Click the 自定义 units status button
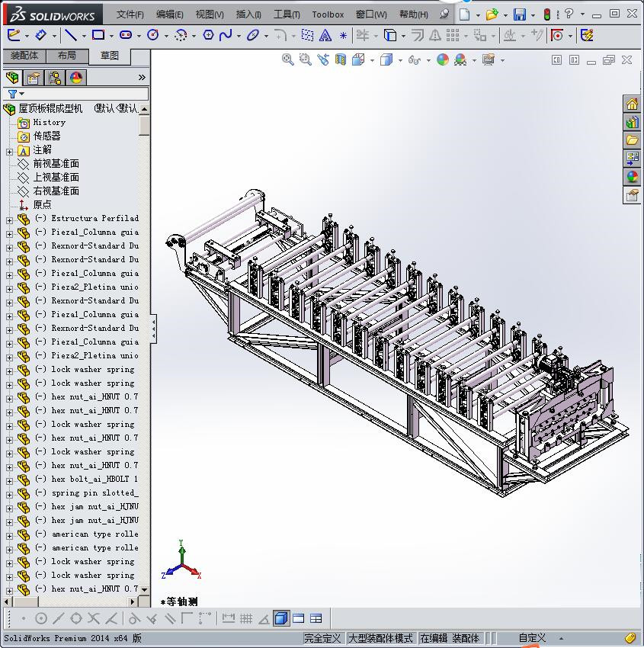This screenshot has width=644, height=648. [x=532, y=638]
